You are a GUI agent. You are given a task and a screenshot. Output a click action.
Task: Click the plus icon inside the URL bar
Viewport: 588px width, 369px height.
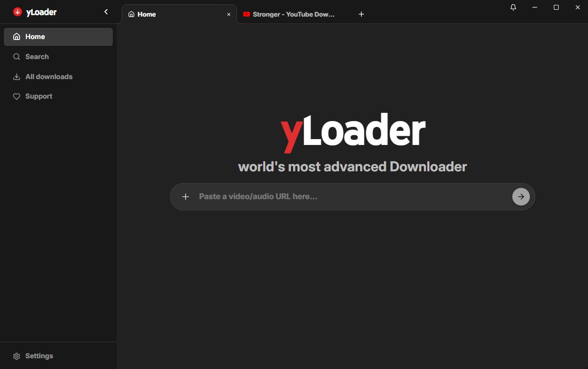(x=186, y=197)
